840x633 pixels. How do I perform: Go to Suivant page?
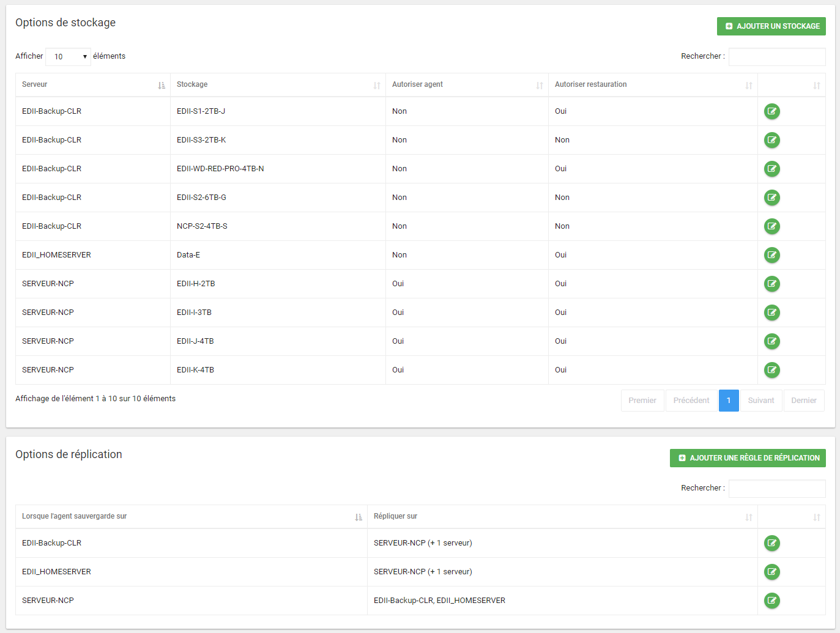pyautogui.click(x=761, y=401)
